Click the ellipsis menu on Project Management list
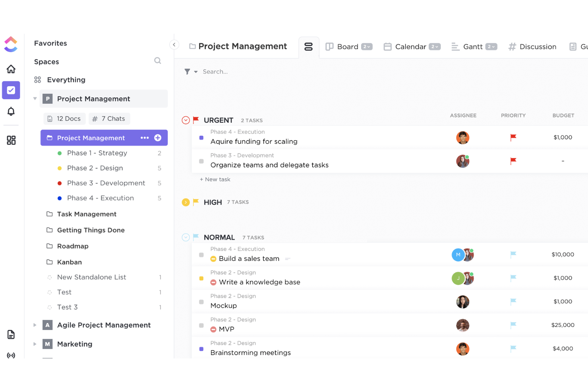 145,138
